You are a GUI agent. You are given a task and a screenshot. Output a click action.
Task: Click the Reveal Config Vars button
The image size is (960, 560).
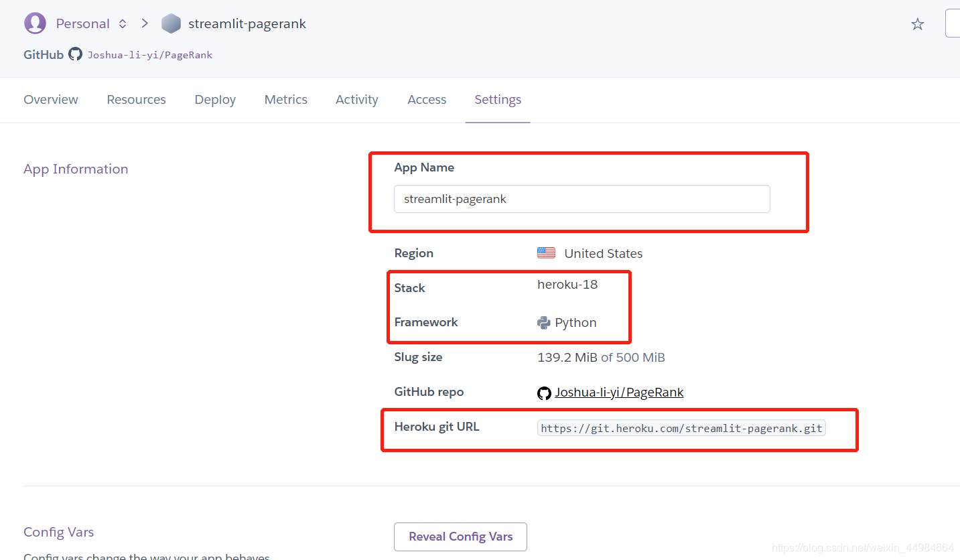pos(460,537)
